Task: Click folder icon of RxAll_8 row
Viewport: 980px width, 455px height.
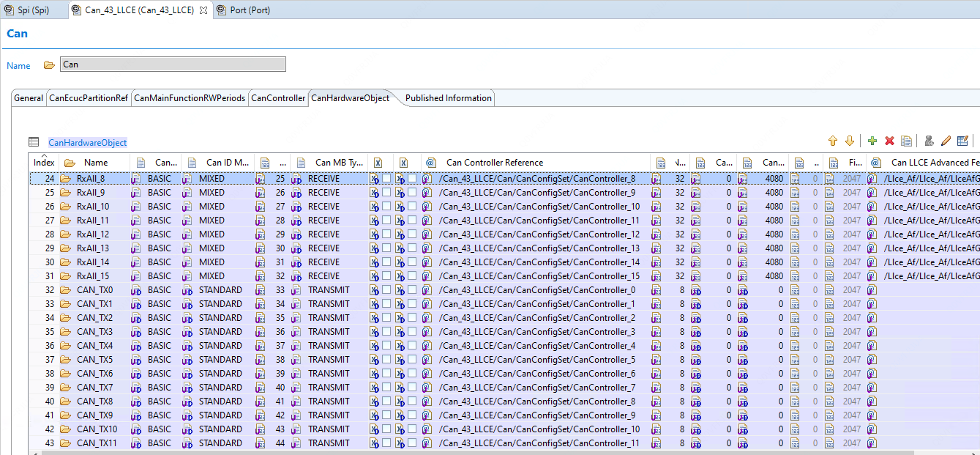Action: click(65, 179)
